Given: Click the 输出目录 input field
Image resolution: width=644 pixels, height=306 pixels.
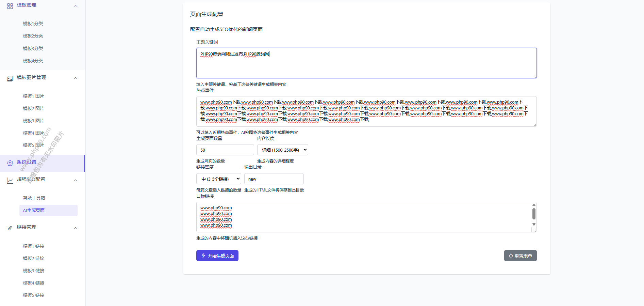Looking at the screenshot, I should [x=274, y=179].
